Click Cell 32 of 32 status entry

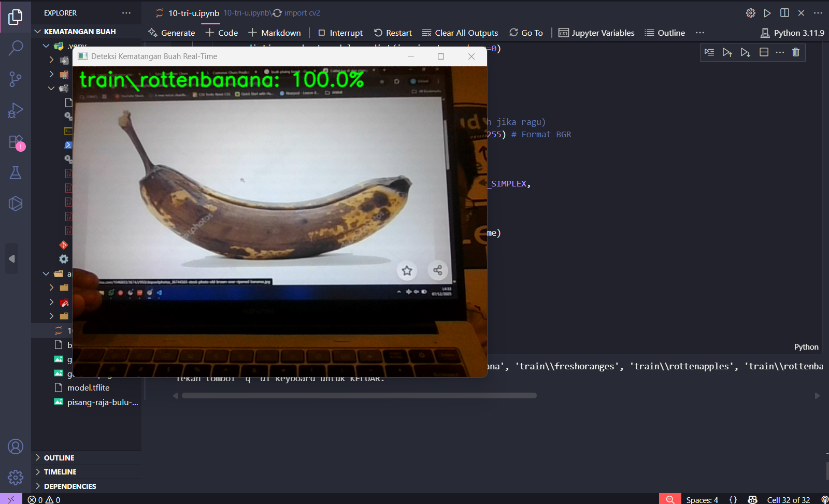click(x=789, y=499)
